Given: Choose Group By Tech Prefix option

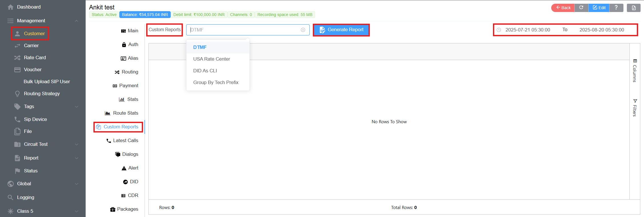Looking at the screenshot, I should (x=216, y=82).
